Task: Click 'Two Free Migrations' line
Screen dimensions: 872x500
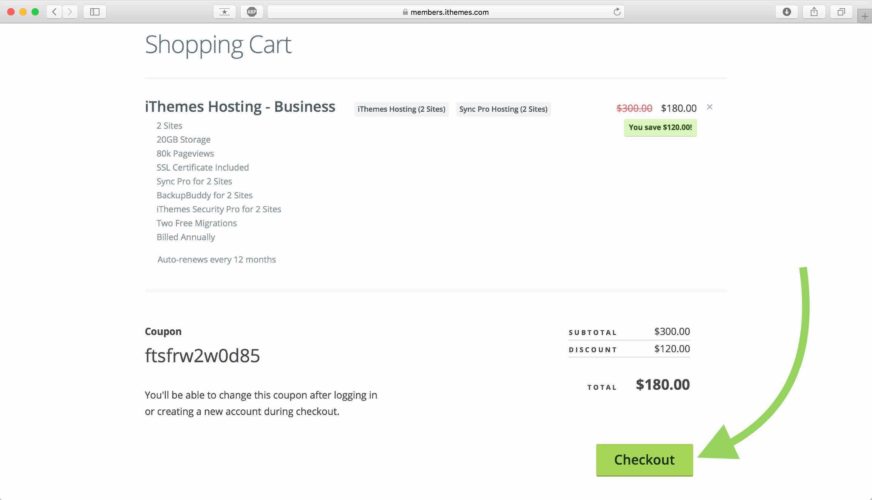Action: coord(196,223)
